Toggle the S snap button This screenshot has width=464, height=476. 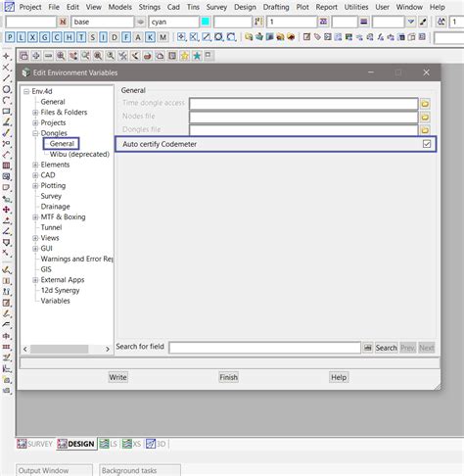click(93, 37)
